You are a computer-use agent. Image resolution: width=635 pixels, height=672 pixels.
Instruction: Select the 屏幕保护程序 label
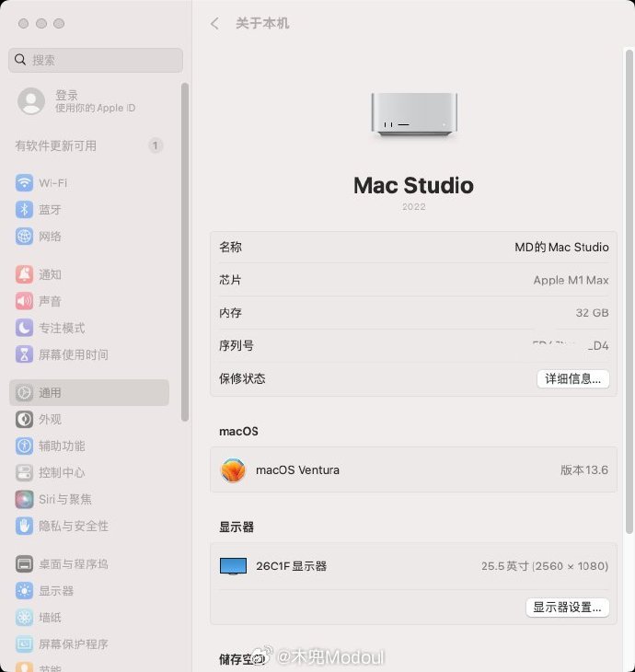(74, 644)
